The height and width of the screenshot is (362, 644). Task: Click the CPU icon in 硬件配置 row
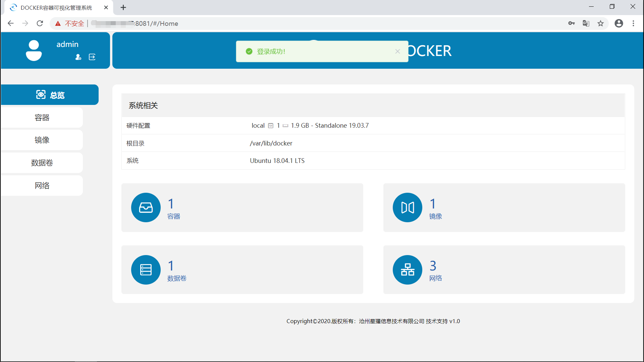tap(271, 125)
